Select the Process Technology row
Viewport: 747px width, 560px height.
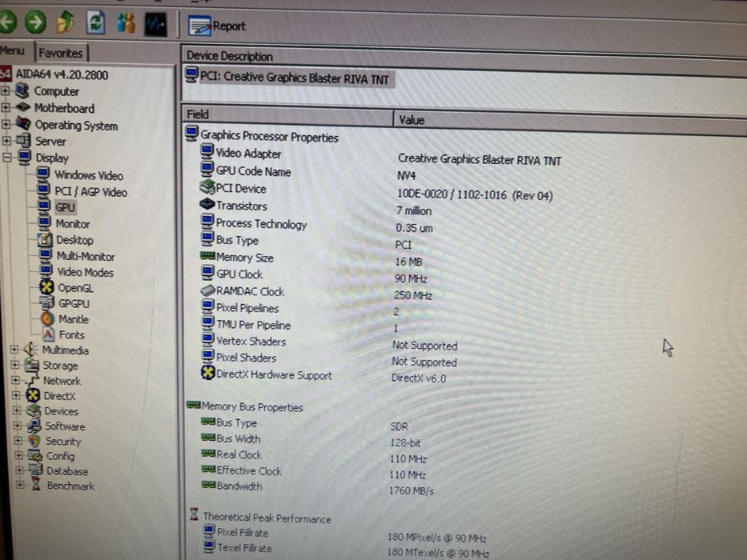tap(316, 226)
